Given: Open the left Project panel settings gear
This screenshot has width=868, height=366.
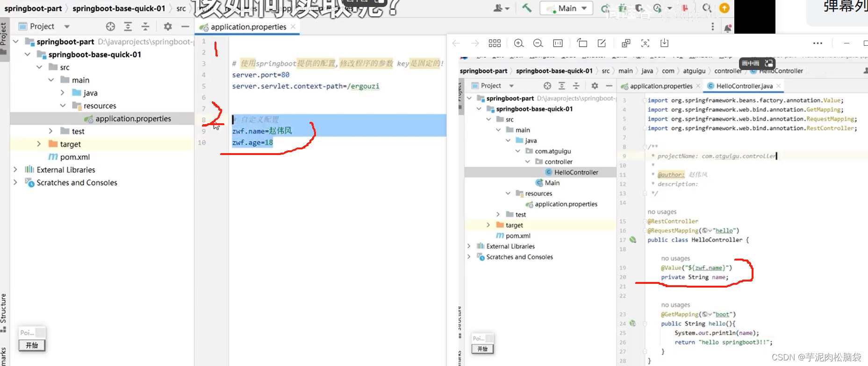Looking at the screenshot, I should tap(168, 27).
